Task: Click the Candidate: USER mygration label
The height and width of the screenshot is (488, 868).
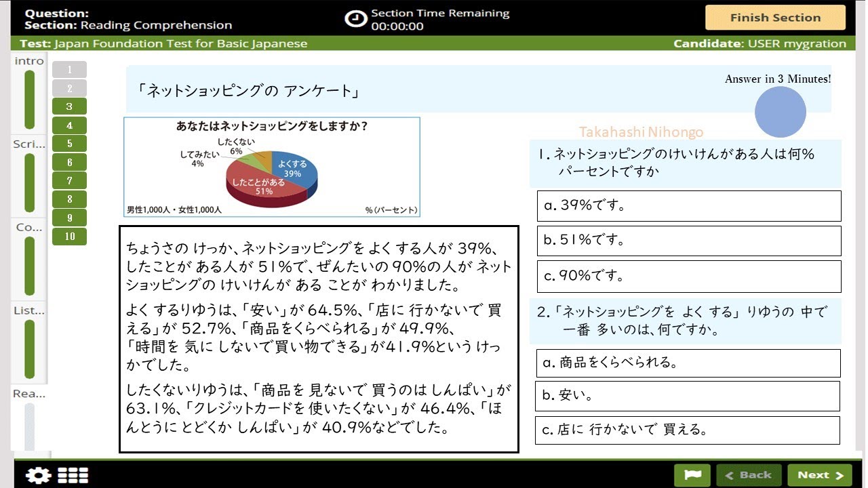Action: click(759, 43)
